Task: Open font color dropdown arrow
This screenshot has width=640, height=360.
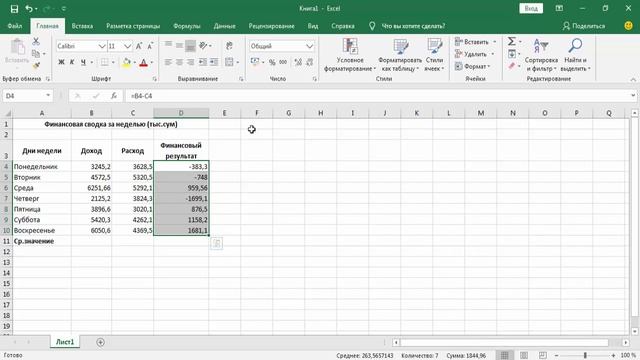Action: pos(152,62)
